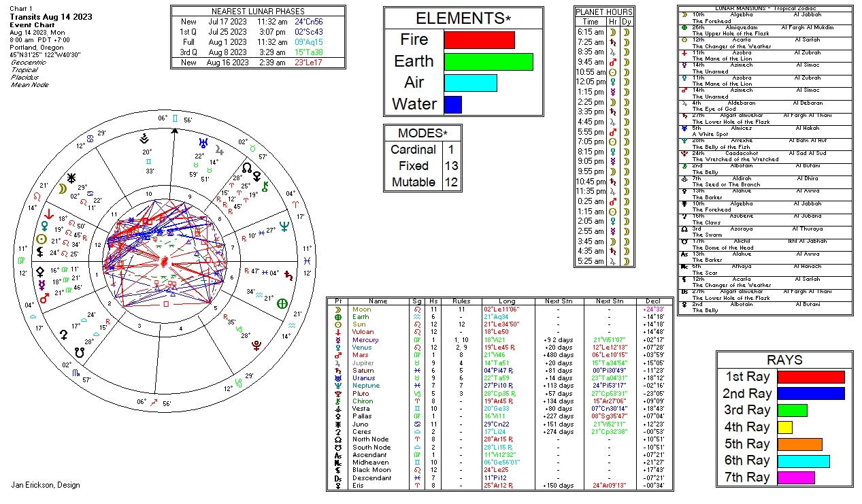Click the green 3rd Ray bar
The image size is (862, 504).
coord(792,411)
